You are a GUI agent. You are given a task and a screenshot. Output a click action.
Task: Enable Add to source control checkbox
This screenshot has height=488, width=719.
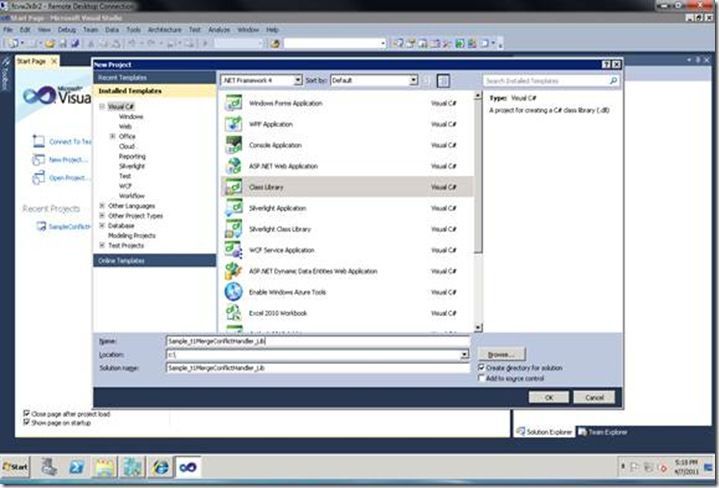(481, 378)
